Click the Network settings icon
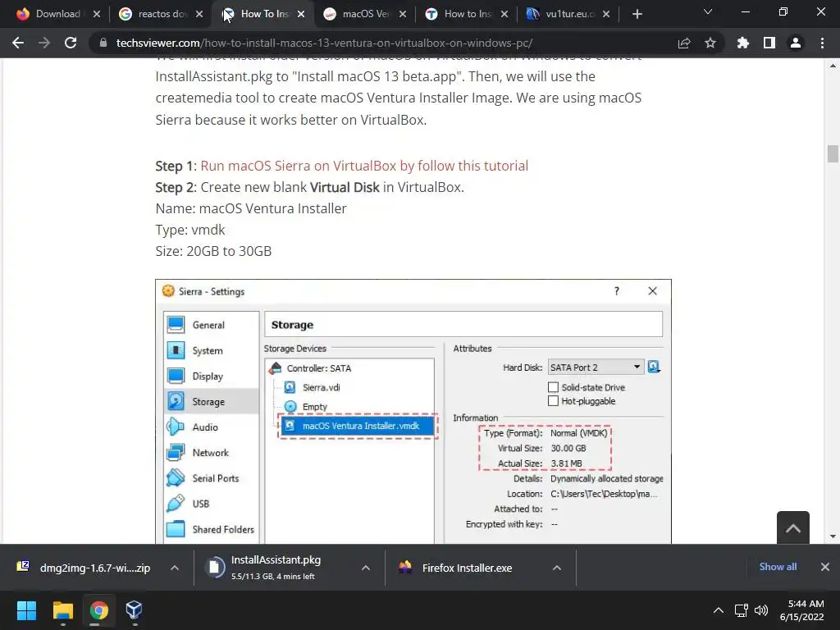This screenshot has width=840, height=630. click(176, 453)
